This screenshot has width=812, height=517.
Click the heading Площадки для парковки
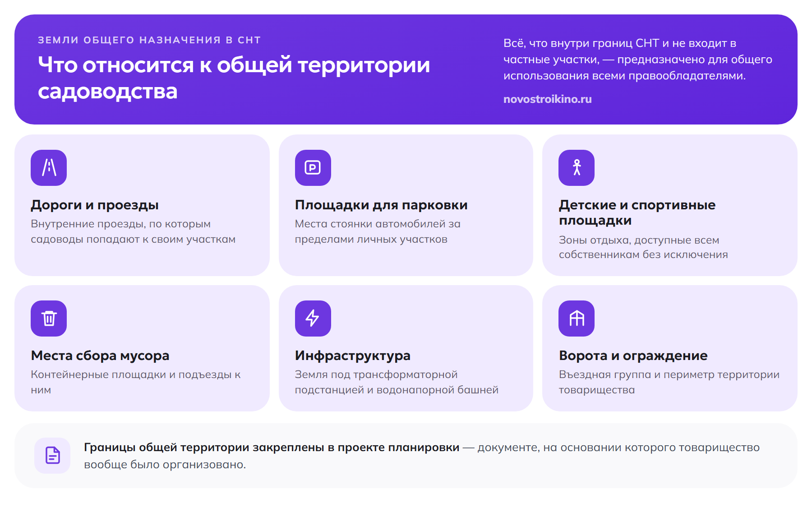click(381, 205)
